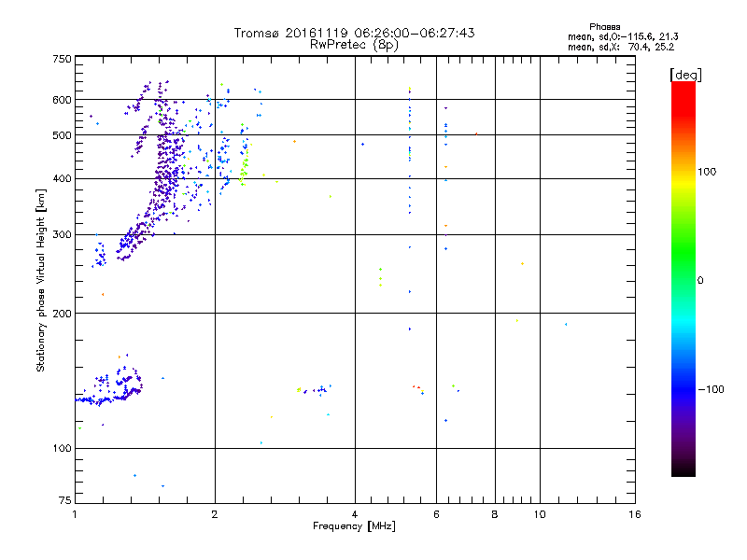The height and width of the screenshot is (560, 747).
Task: Click the y-axis tick label '200'
Action: (x=62, y=314)
